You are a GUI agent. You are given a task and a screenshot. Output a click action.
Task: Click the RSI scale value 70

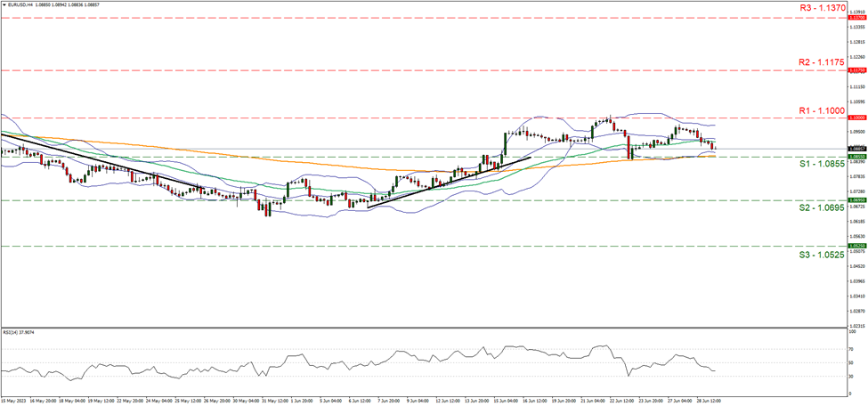[851, 350]
